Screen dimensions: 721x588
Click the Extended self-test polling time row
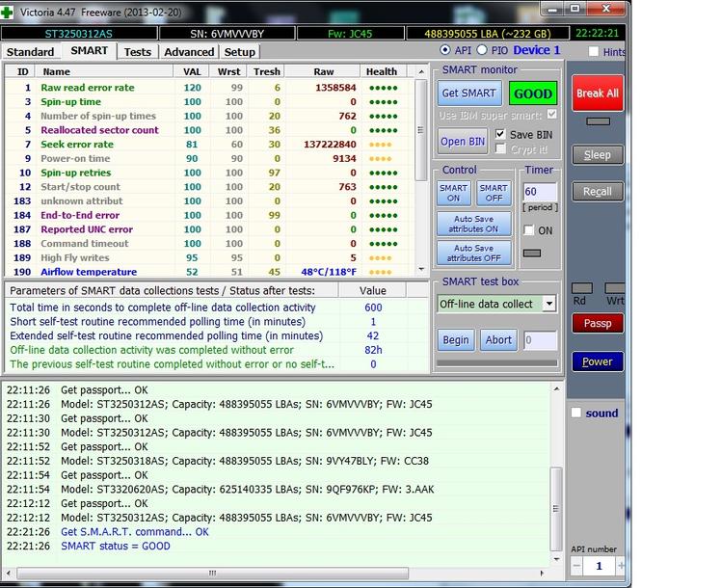(216, 335)
